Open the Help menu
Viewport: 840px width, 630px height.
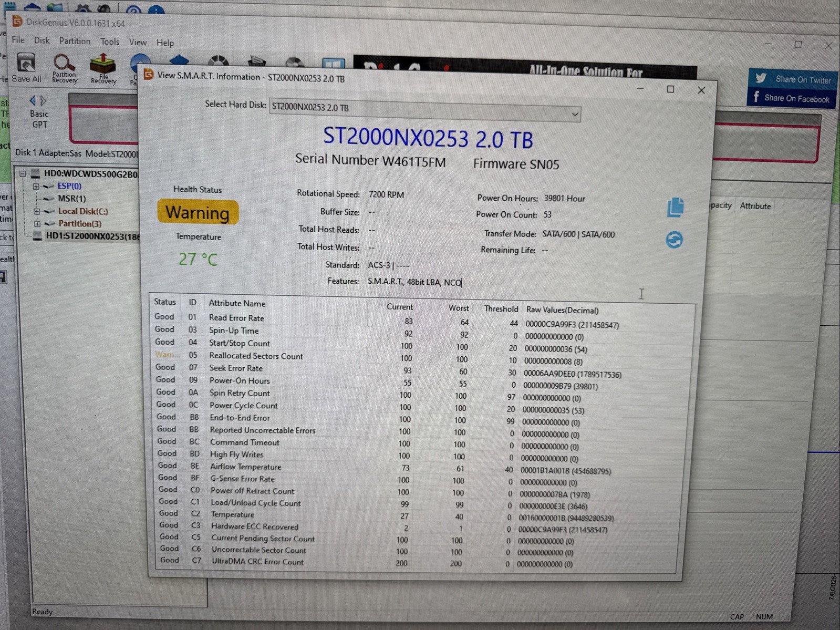pyautogui.click(x=165, y=43)
